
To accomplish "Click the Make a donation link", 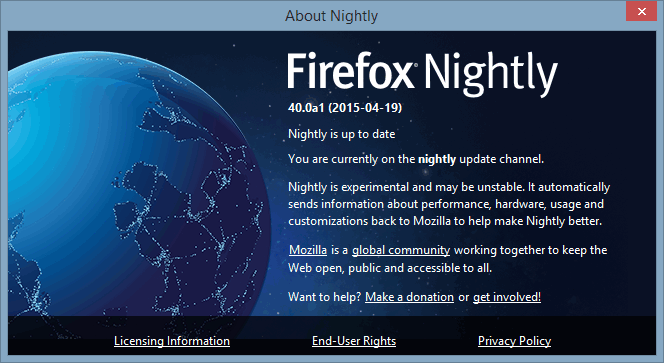I will (409, 297).
